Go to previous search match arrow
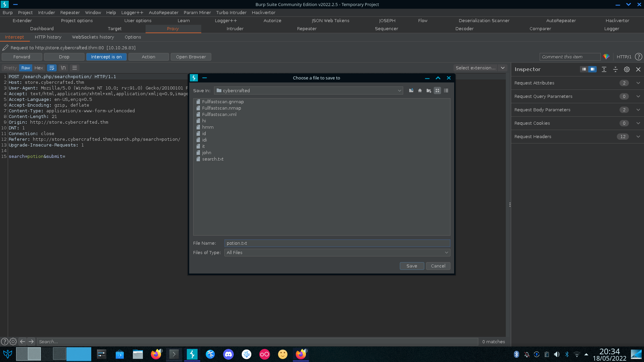This screenshot has width=644, height=362. click(22, 342)
